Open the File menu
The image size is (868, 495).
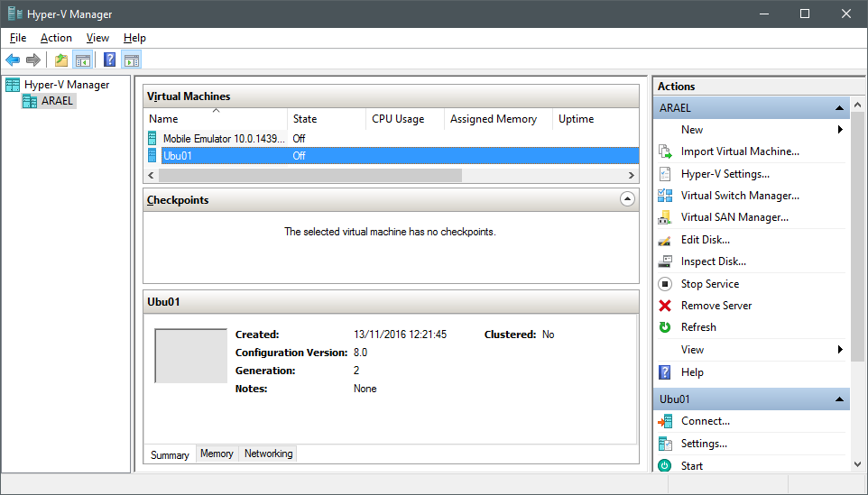18,38
